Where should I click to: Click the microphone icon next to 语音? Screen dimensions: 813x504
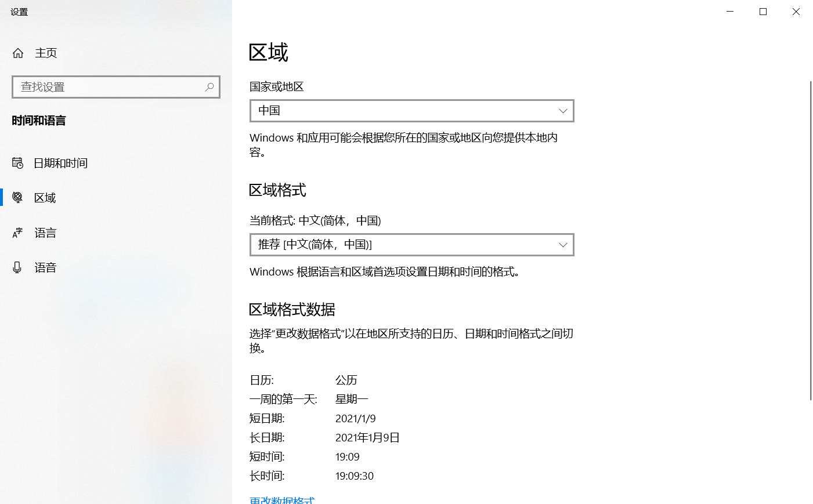(x=17, y=267)
